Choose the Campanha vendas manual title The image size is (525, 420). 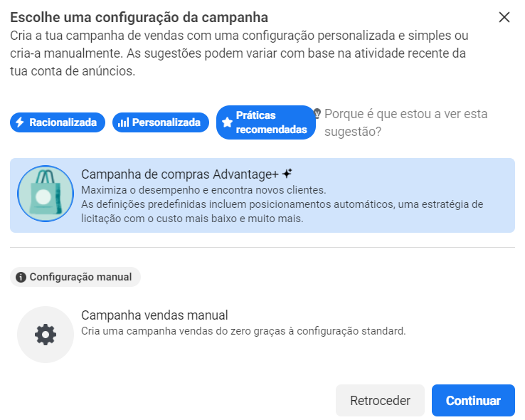point(154,315)
